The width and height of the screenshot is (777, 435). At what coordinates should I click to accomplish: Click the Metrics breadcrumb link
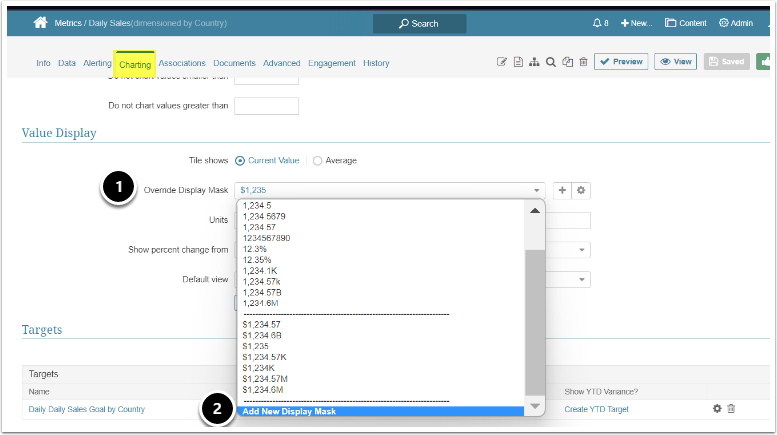(68, 23)
